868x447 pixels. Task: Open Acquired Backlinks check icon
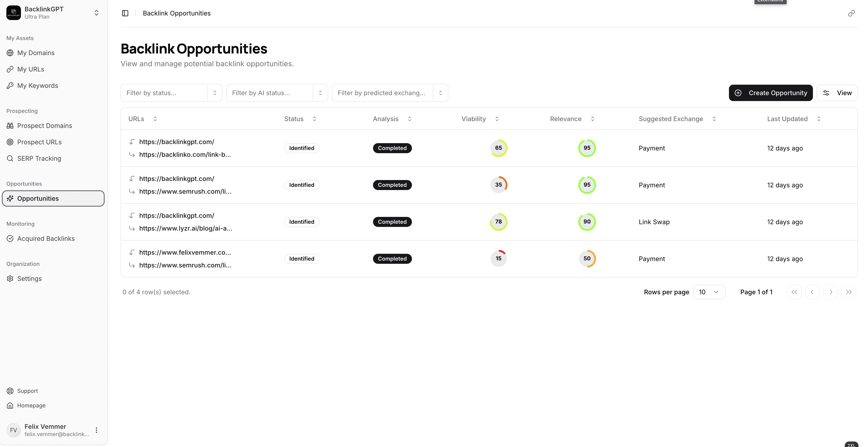(10, 239)
